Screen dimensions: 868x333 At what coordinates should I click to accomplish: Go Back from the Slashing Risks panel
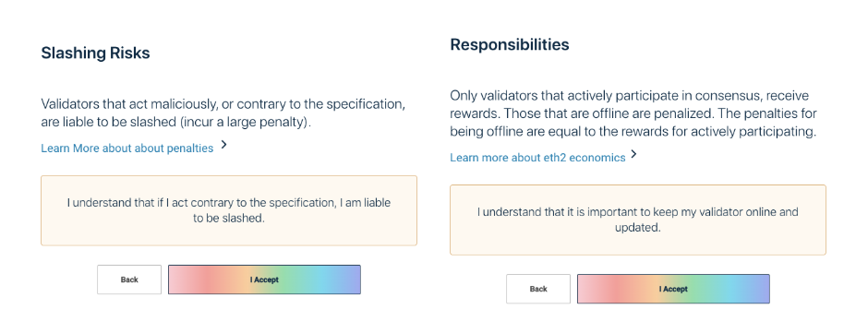(x=129, y=279)
